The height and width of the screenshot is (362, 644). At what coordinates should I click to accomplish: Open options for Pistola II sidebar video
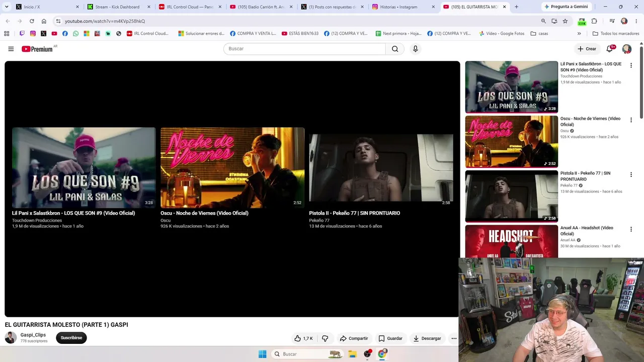click(x=631, y=174)
